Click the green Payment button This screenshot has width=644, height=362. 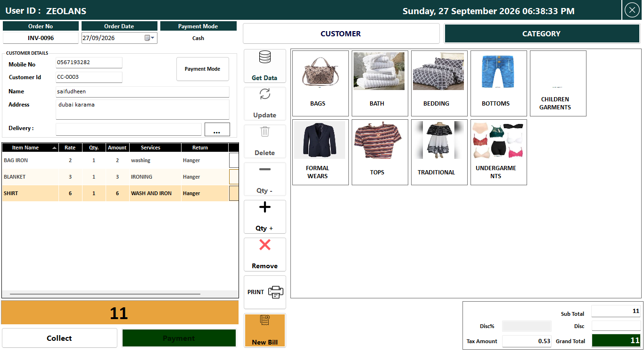[x=179, y=338]
